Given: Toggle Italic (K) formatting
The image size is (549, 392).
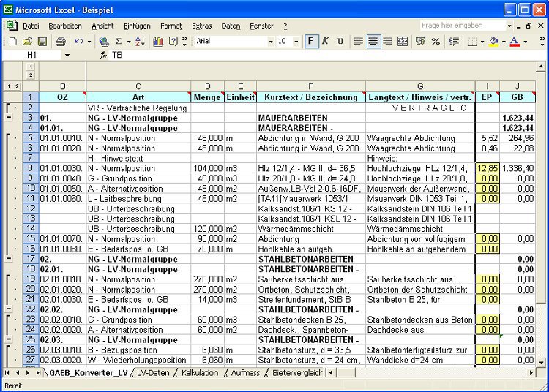Looking at the screenshot, I should [x=325, y=42].
